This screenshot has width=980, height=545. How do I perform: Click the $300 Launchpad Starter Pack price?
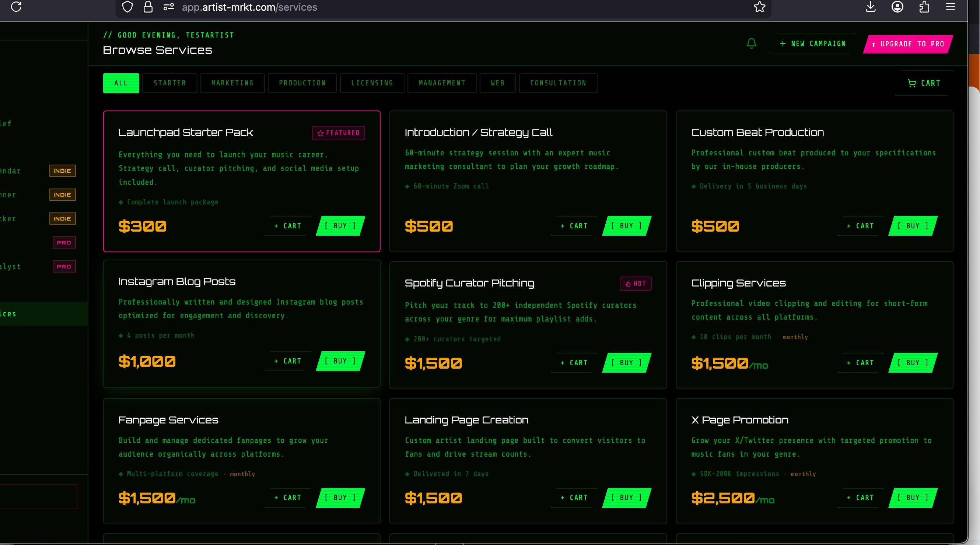143,226
